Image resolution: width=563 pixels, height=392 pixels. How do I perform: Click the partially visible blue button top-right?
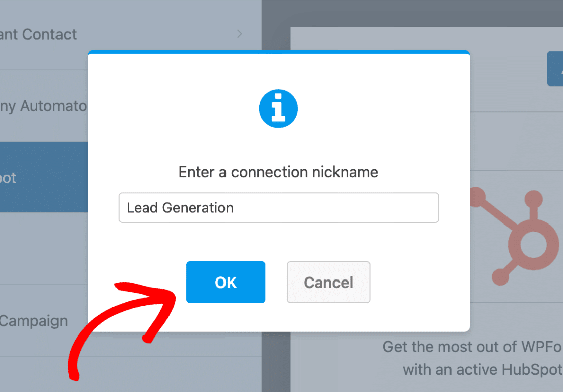pyautogui.click(x=555, y=68)
